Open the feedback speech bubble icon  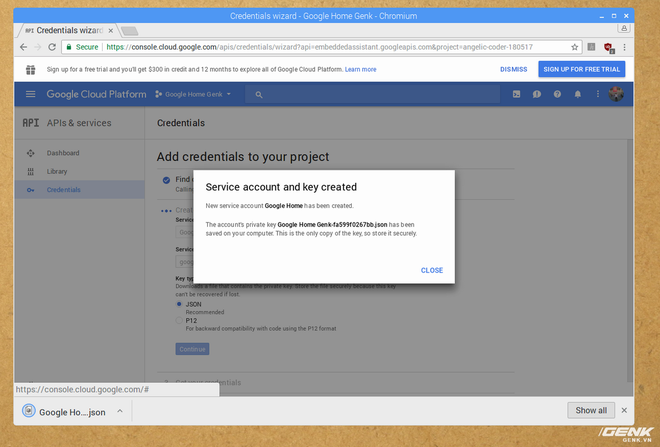coord(537,94)
